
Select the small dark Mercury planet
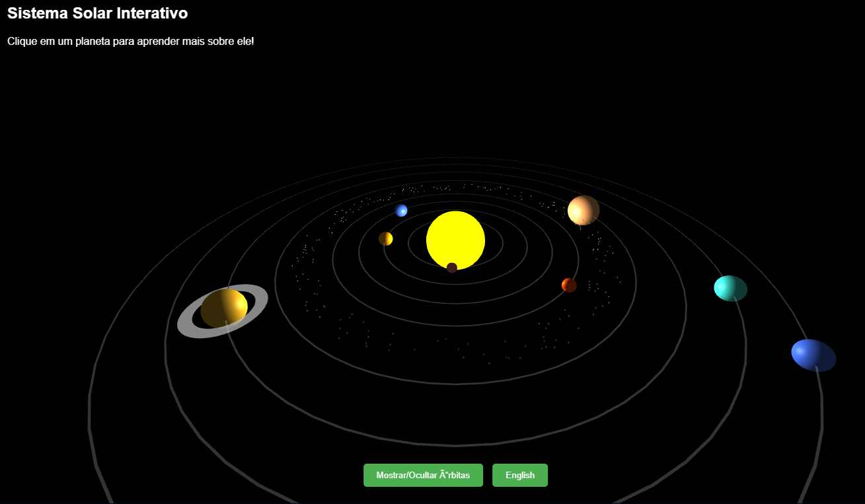tap(452, 268)
